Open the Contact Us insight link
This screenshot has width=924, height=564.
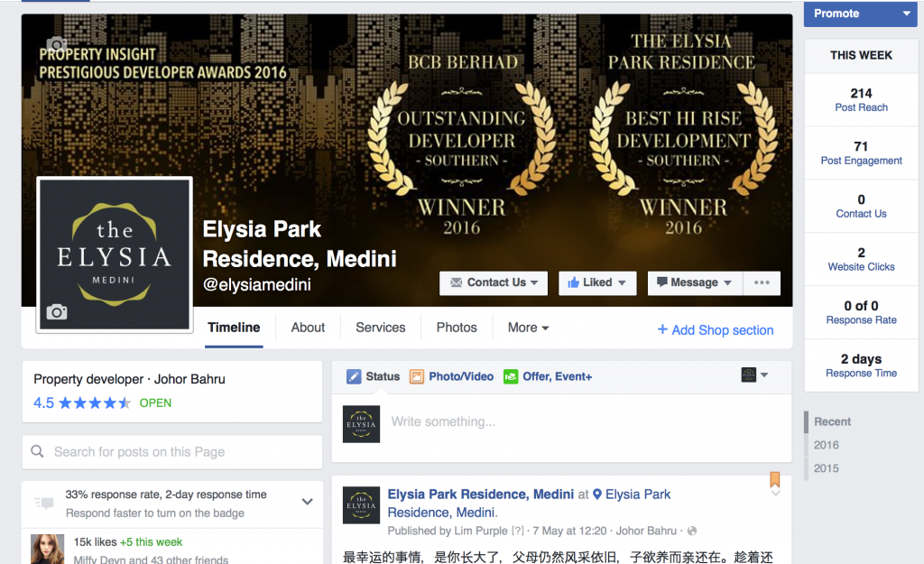pyautogui.click(x=861, y=213)
